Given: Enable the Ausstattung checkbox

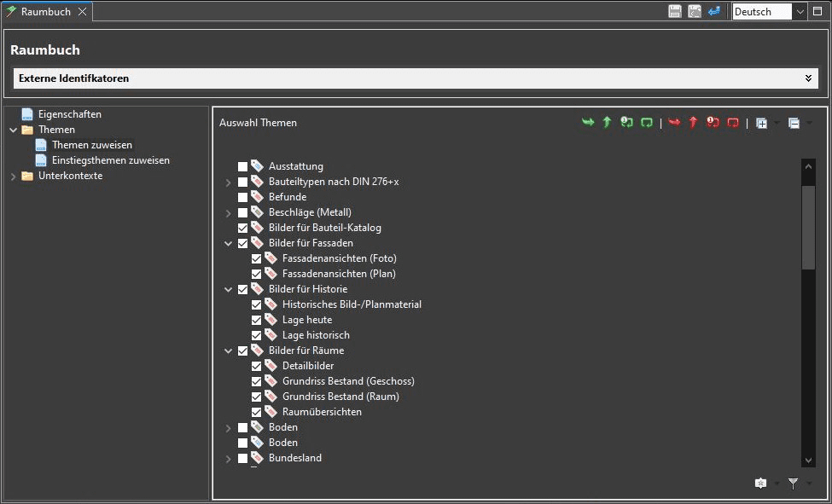Looking at the screenshot, I should point(243,166).
